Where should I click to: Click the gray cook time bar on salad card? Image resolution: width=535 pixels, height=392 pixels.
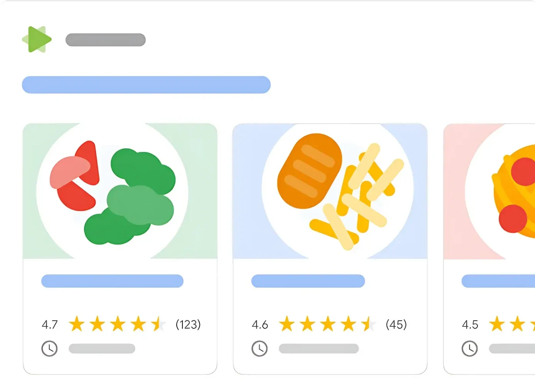pos(102,348)
